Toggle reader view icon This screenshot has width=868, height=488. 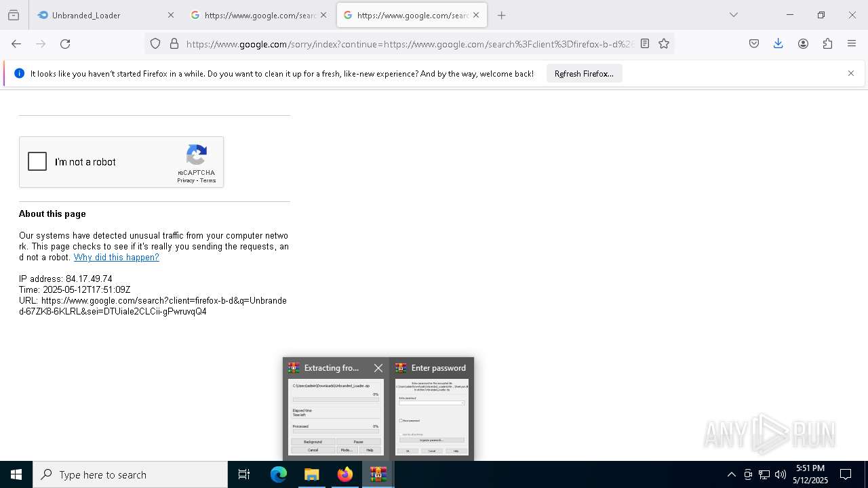[645, 43]
